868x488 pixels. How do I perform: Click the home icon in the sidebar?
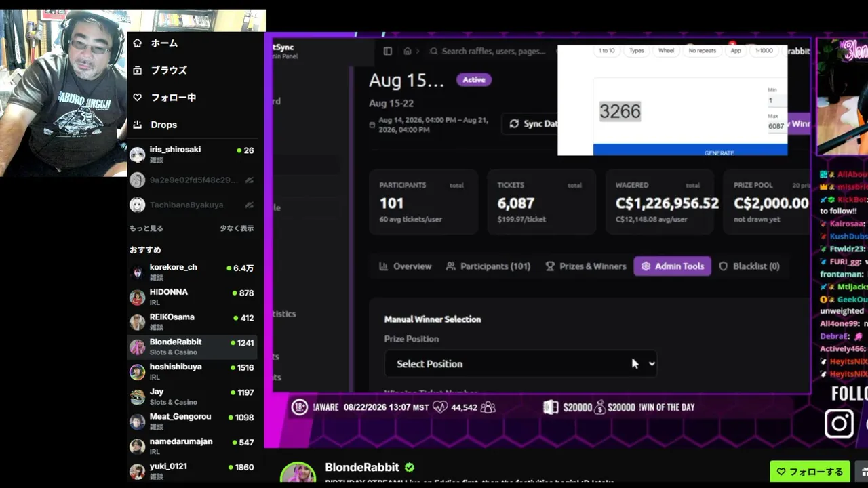(x=138, y=43)
